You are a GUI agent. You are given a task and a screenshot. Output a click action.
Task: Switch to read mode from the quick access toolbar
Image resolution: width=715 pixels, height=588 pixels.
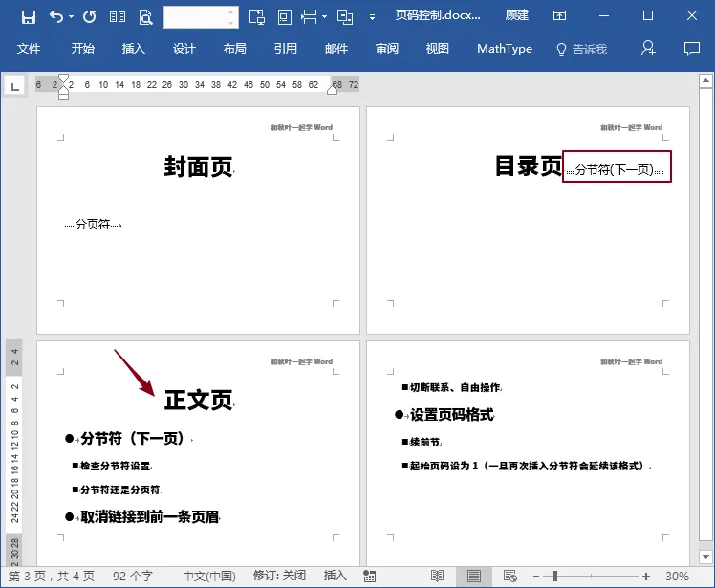(118, 17)
